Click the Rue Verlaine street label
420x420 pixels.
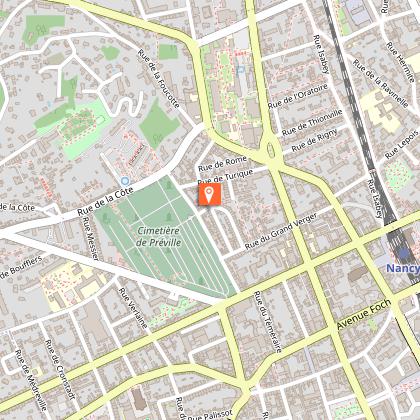point(133,308)
